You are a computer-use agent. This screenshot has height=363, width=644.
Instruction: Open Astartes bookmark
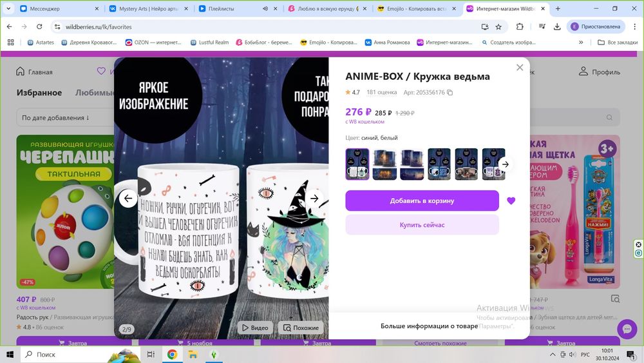(x=41, y=42)
